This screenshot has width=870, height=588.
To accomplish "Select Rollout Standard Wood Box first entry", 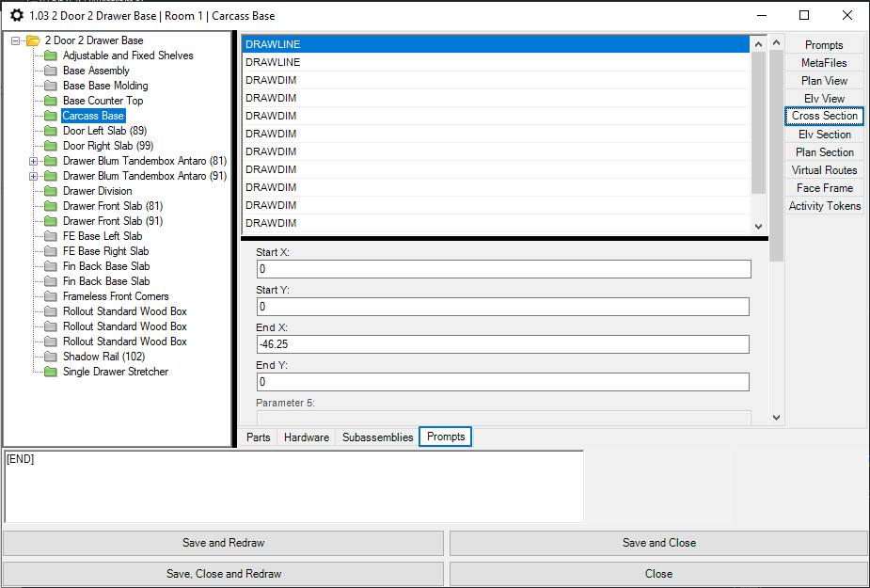I will coord(125,311).
